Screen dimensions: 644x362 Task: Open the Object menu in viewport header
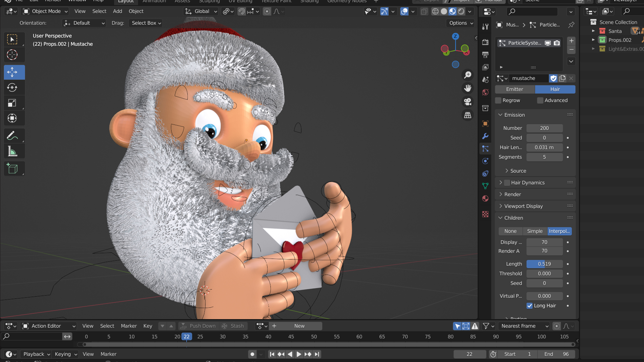tap(136, 11)
